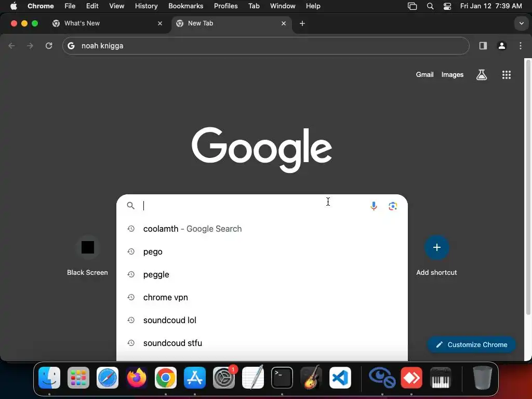532x399 pixels.
Task: Open the Edit menu
Action: pyautogui.click(x=92, y=6)
